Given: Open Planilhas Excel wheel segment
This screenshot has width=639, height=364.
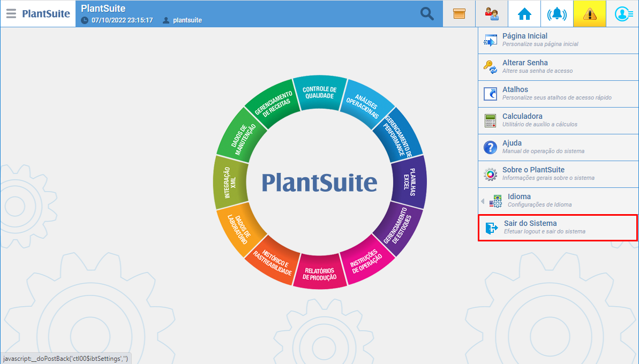Looking at the screenshot, I should click(409, 182).
